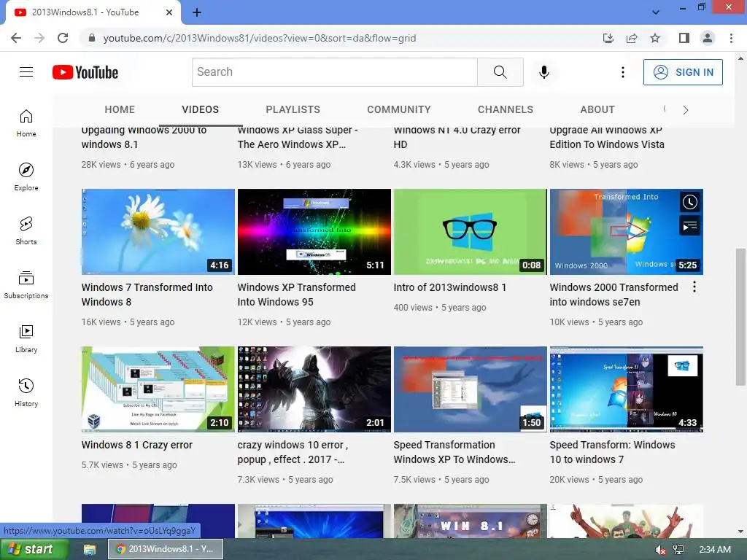Image resolution: width=747 pixels, height=560 pixels.
Task: Reload the page
Action: [63, 38]
